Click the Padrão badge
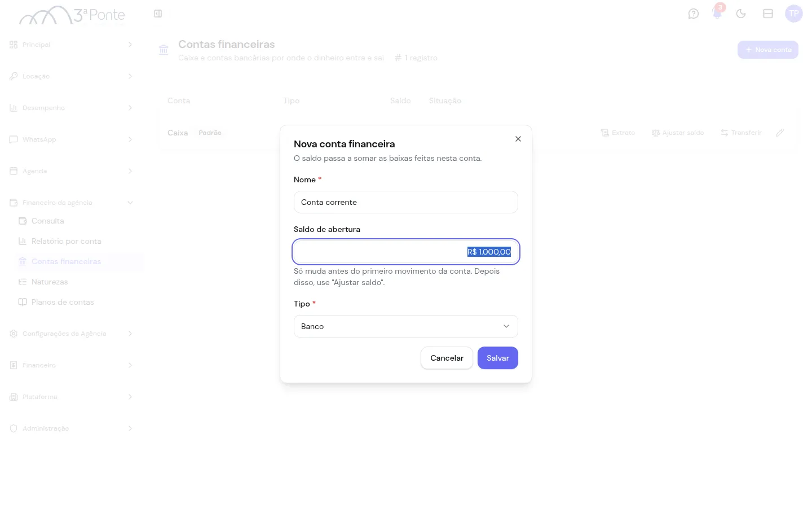This screenshot has width=812, height=508. coord(210,133)
